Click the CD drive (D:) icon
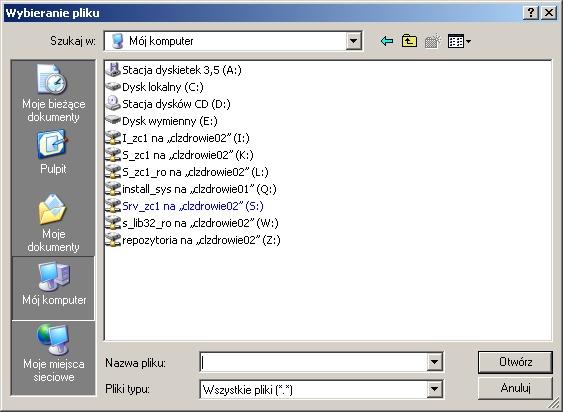 113,103
